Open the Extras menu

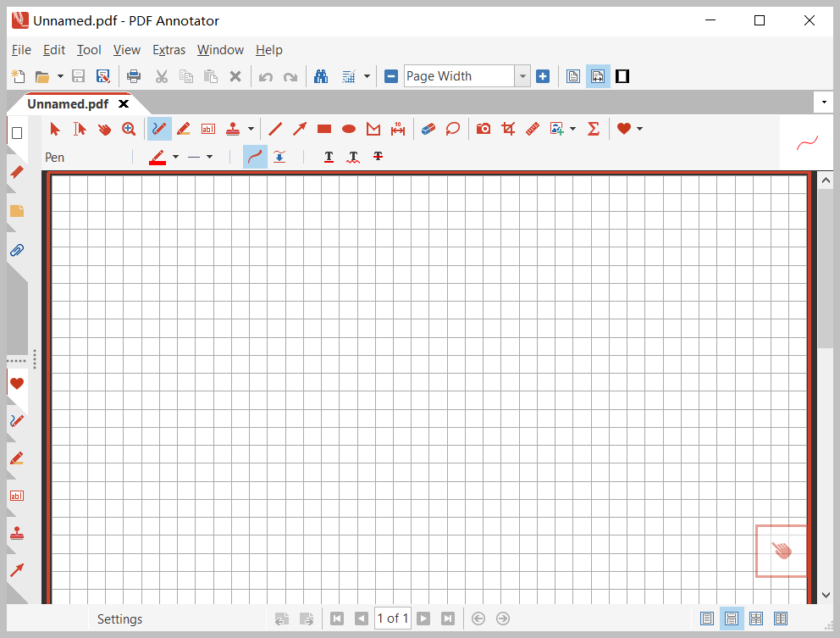[x=169, y=50]
